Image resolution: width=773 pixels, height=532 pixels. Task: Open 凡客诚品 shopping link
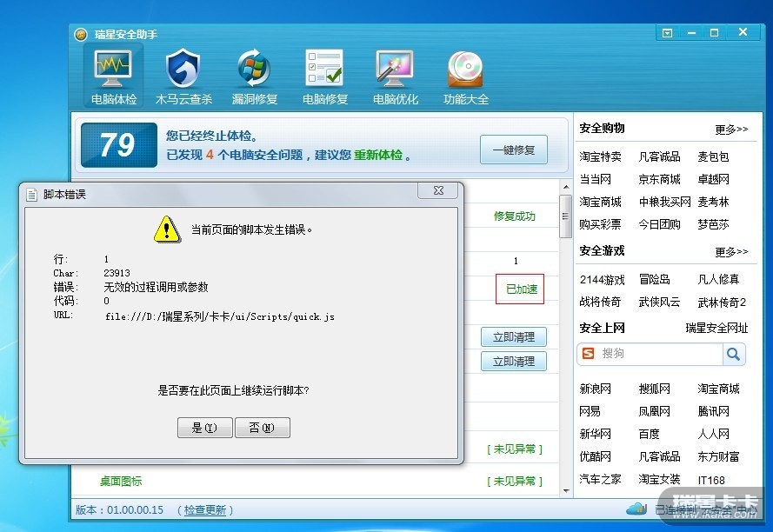660,156
